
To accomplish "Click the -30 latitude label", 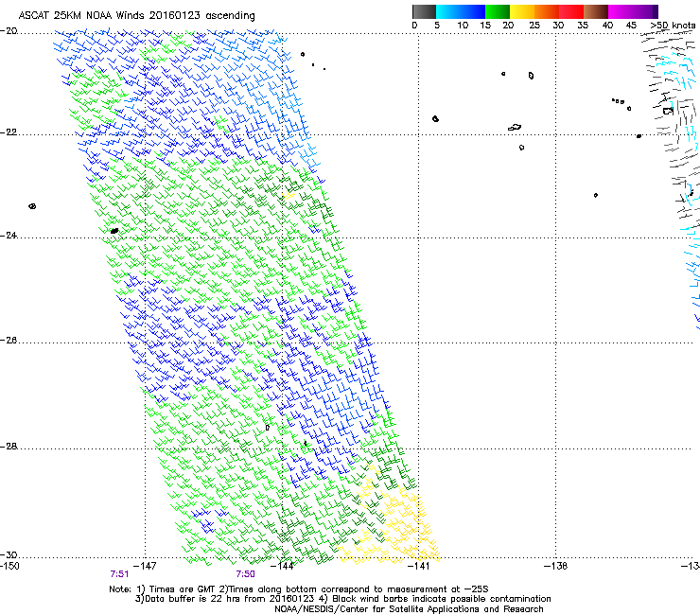I will [9, 555].
